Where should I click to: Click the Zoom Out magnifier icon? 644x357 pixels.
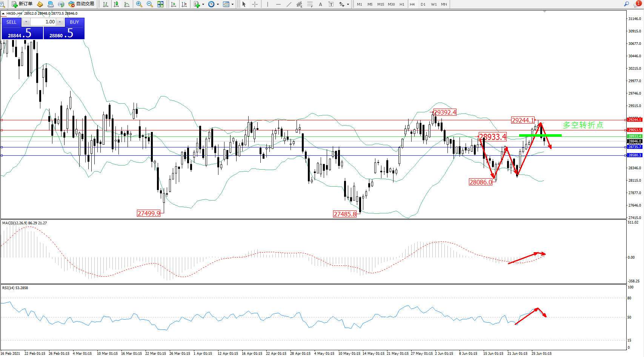[149, 4]
